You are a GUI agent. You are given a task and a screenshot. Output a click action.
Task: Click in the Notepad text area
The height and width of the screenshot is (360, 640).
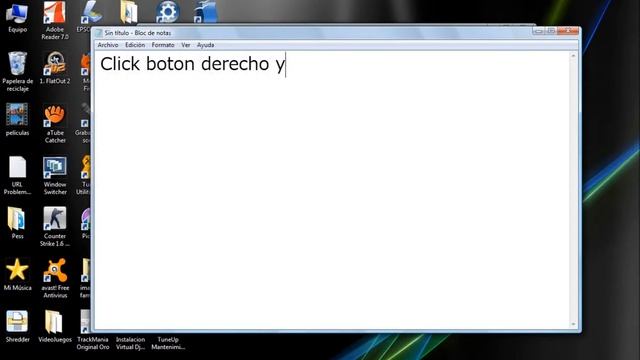(x=331, y=190)
